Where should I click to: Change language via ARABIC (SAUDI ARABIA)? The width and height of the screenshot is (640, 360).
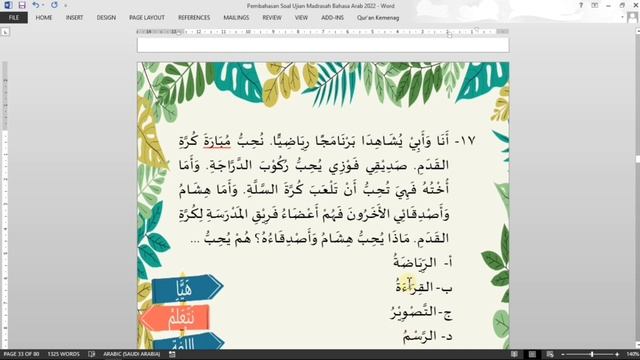131,354
